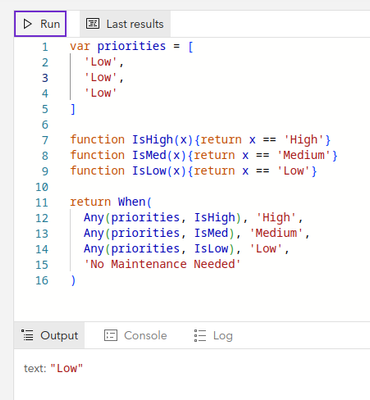The width and height of the screenshot is (370, 400).
Task: Click the Output tab list icon
Action: coord(27,335)
